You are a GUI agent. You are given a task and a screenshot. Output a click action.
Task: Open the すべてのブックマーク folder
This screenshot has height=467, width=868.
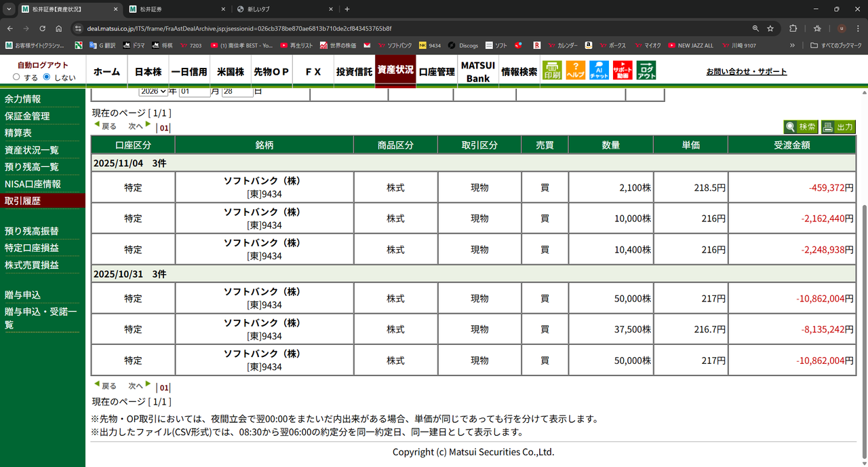pos(835,45)
